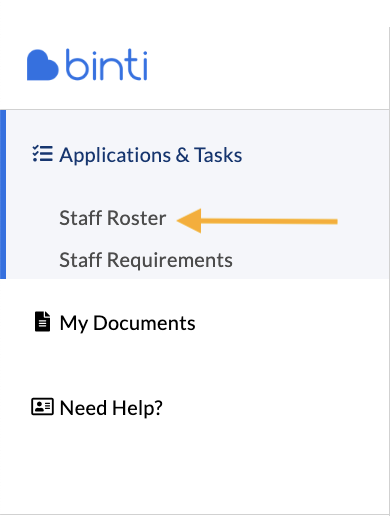The width and height of the screenshot is (390, 516).
Task: Click the My Documents file icon
Action: tap(42, 322)
